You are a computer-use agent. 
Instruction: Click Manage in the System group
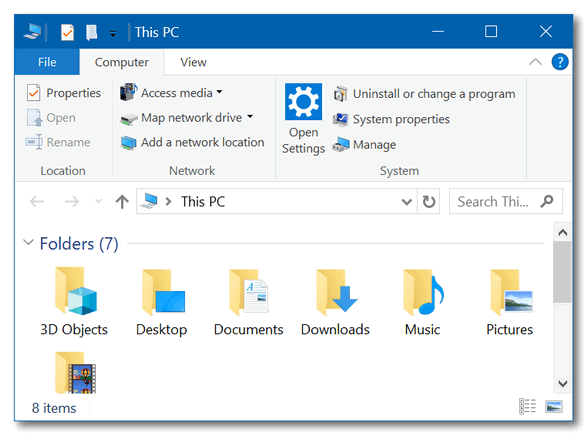pos(364,145)
